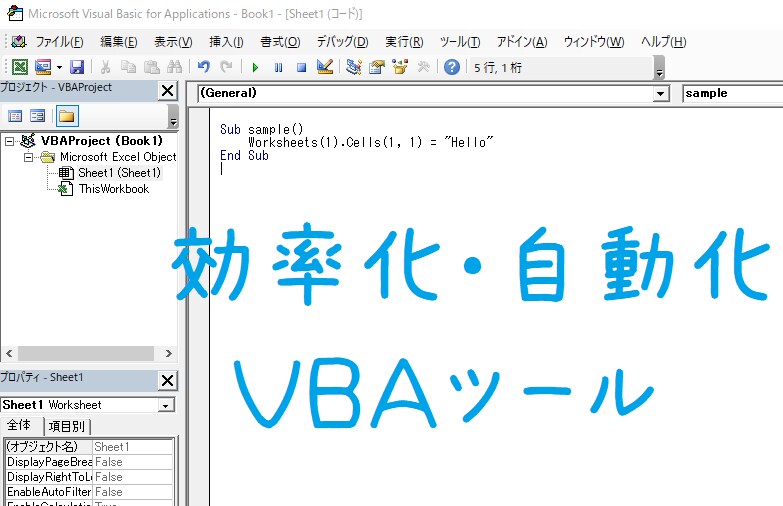The height and width of the screenshot is (506, 783).
Task: Open the 表示(V) menu
Action: point(173,41)
